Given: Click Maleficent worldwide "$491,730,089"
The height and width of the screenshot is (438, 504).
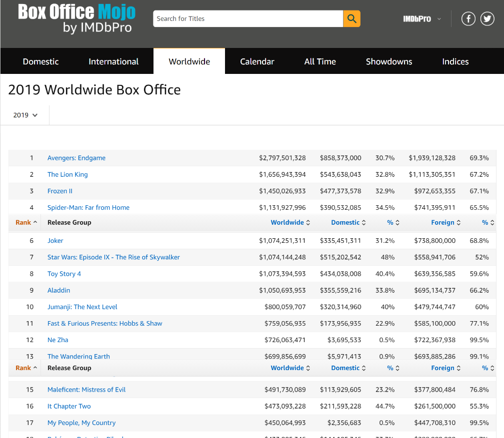Looking at the screenshot, I should 285,390.
